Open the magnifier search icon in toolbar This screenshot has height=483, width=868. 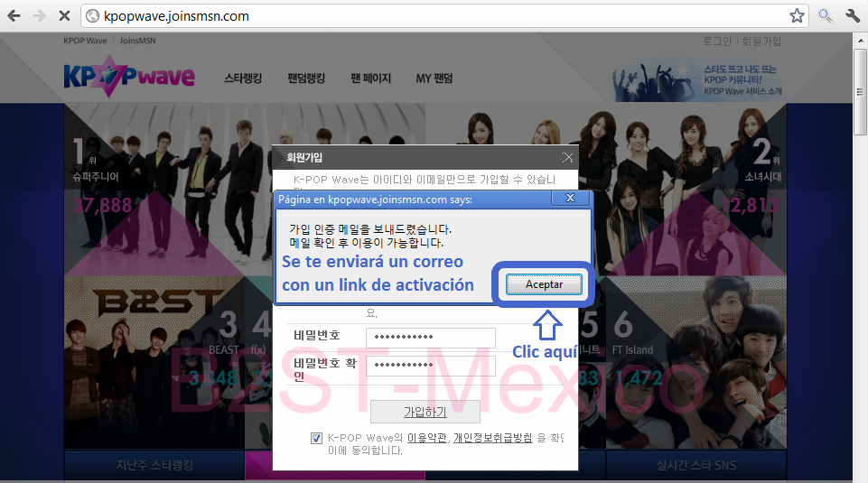pyautogui.click(x=826, y=16)
